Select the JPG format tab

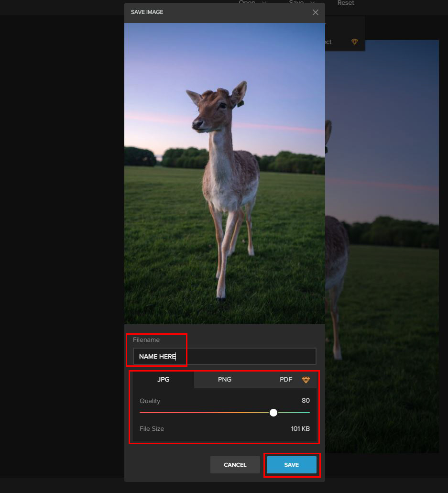164,380
